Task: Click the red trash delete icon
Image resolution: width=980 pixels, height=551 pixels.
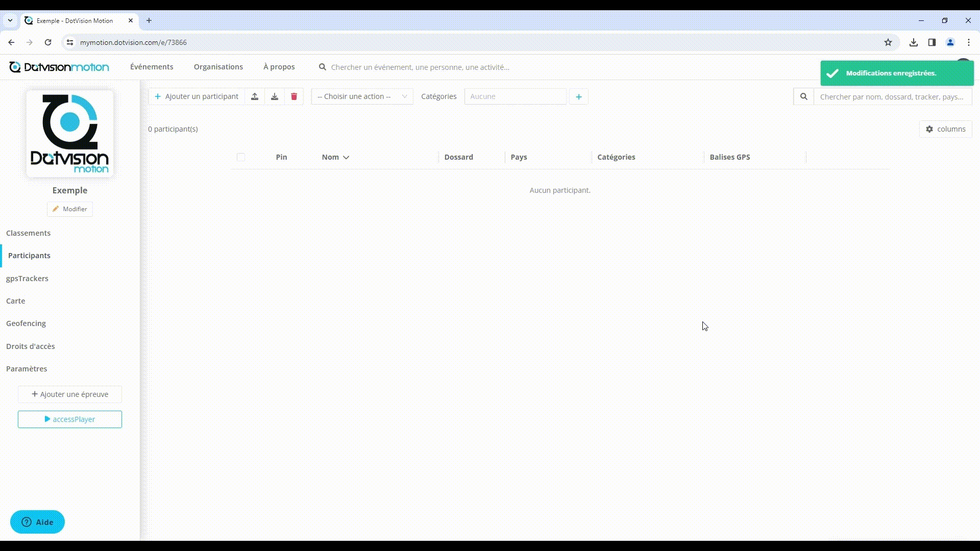Action: tap(293, 96)
